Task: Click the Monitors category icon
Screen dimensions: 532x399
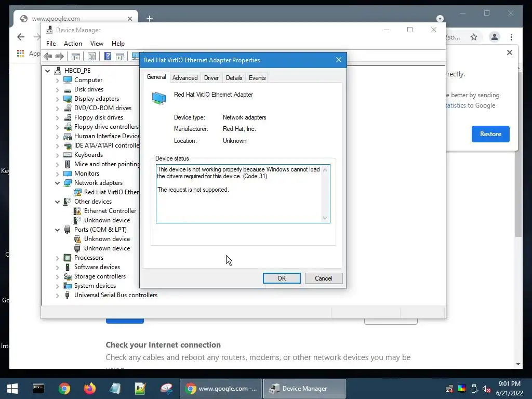Action: pos(68,174)
